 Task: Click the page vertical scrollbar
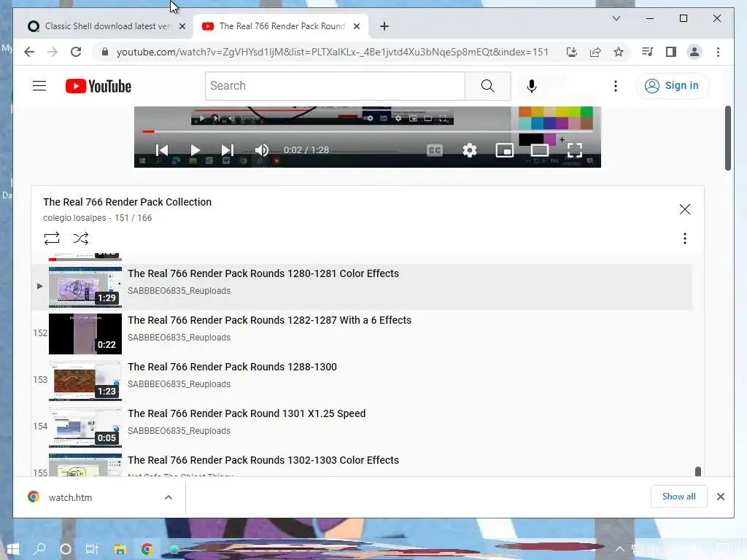point(728,138)
